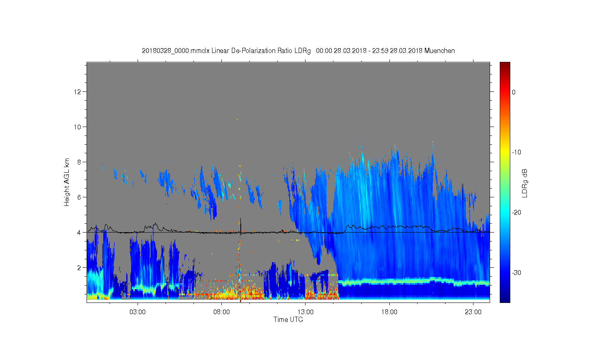
Task: Click the "LDRg dB" colorbar label
Action: coord(525,183)
